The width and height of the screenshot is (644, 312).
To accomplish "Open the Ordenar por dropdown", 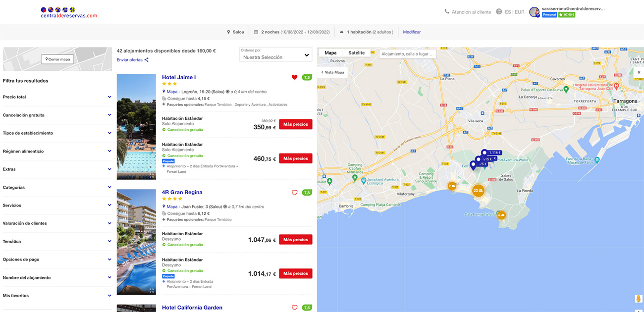I will 275,54.
